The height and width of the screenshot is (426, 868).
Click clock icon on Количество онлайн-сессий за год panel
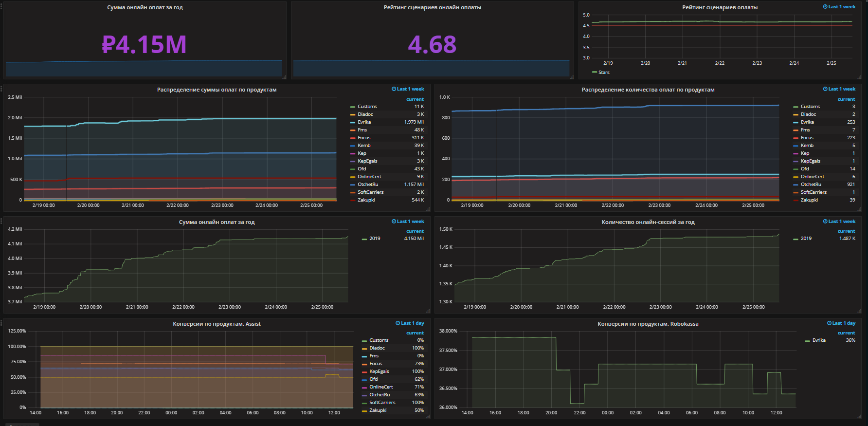[x=825, y=222]
